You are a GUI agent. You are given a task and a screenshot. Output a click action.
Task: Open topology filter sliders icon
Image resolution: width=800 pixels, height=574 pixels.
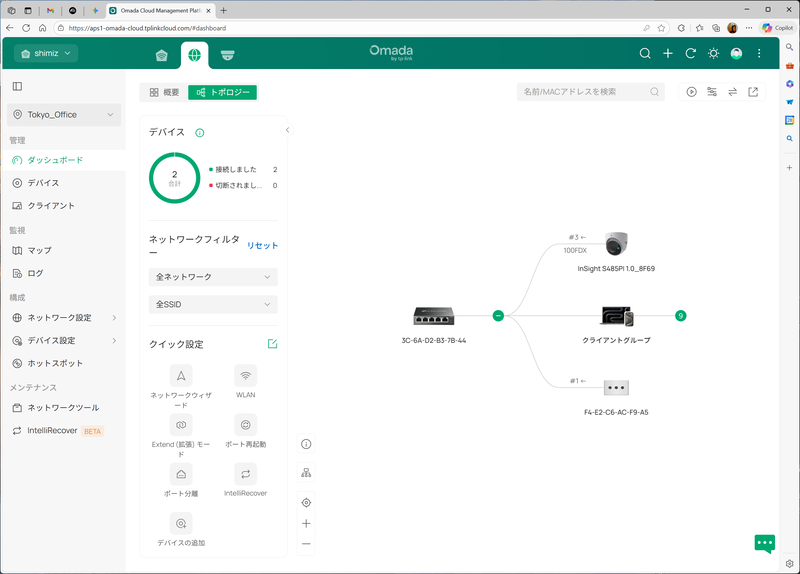(x=712, y=92)
